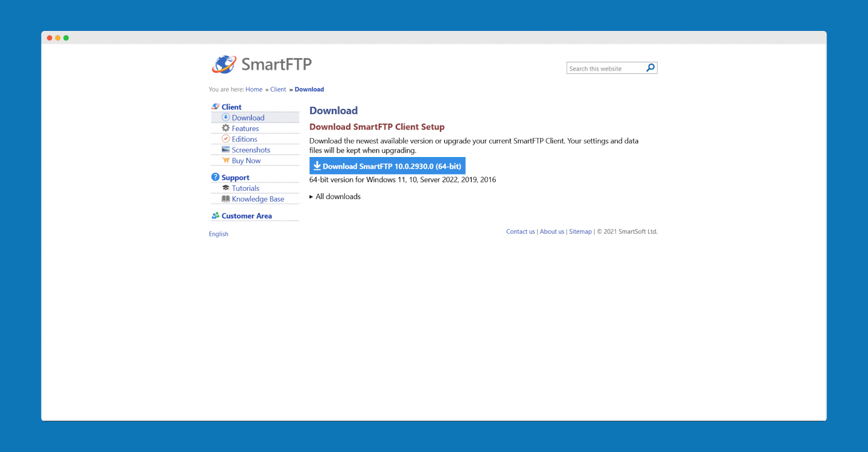
Task: Click the magnifier search icon
Action: click(650, 68)
